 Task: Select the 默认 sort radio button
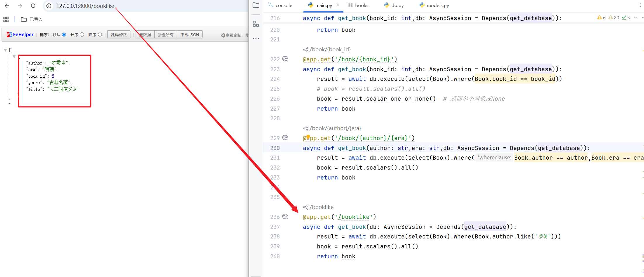[x=64, y=35]
